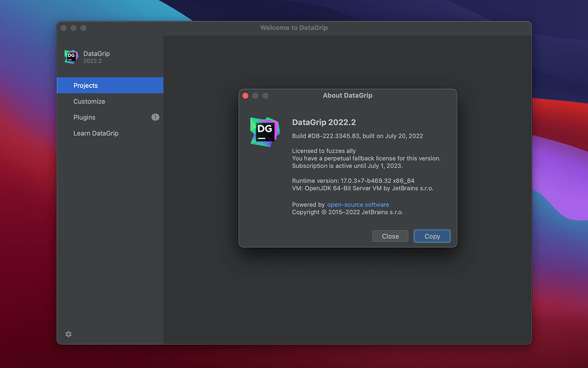The image size is (588, 368).
Task: Click the subscription active until July 1 text
Action: click(347, 166)
